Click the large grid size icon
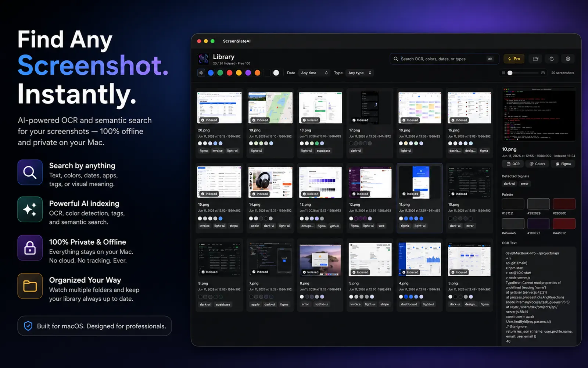588x368 pixels. (543, 73)
